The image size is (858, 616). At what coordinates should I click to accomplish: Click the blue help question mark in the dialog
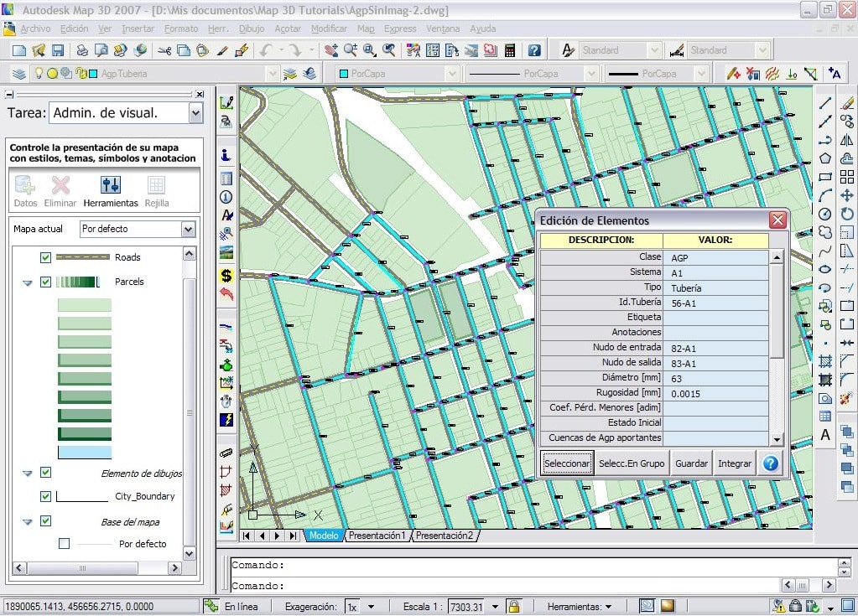pos(770,463)
